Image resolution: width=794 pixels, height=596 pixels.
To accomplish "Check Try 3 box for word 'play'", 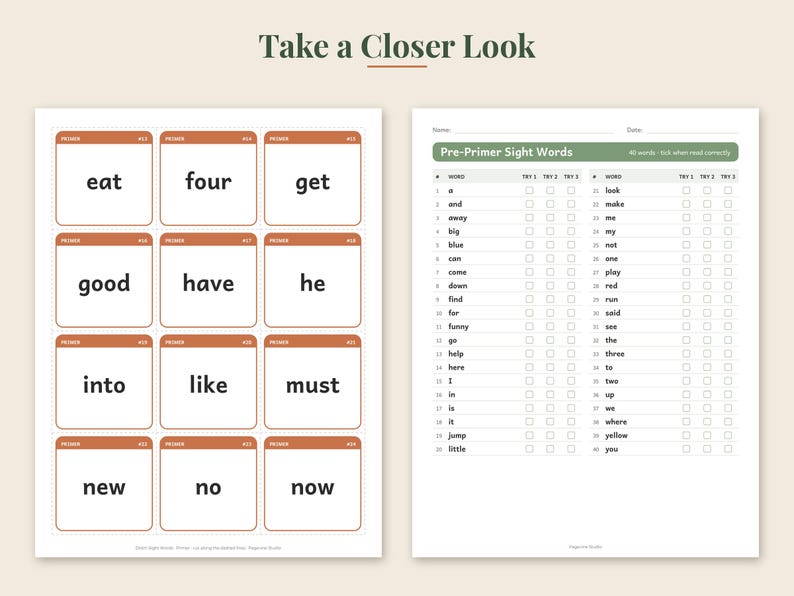I will (x=728, y=272).
